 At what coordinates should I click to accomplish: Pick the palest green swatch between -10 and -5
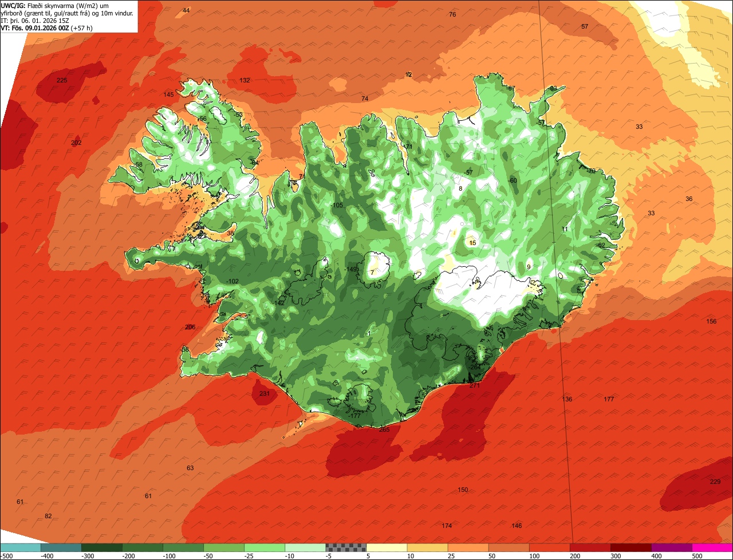pos(305,547)
